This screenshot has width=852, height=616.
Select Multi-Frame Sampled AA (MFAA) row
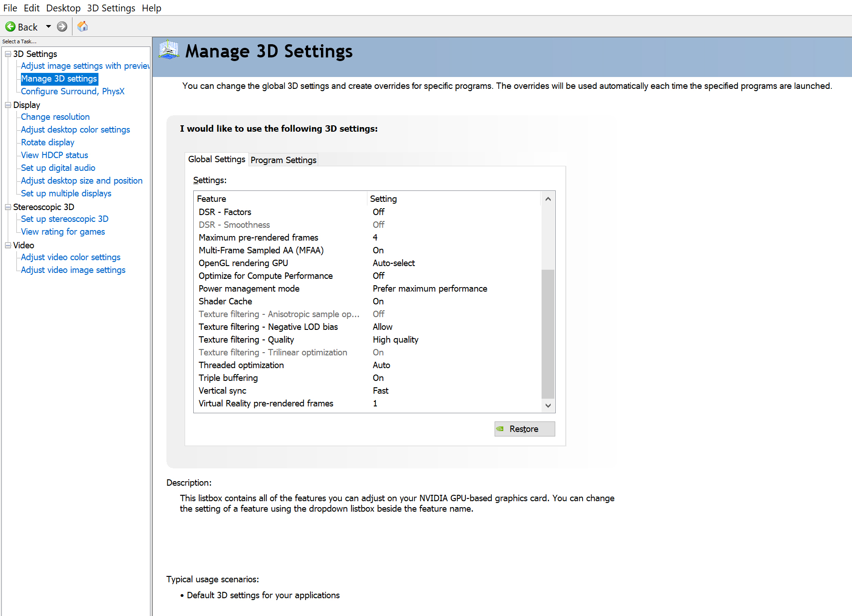[367, 250]
